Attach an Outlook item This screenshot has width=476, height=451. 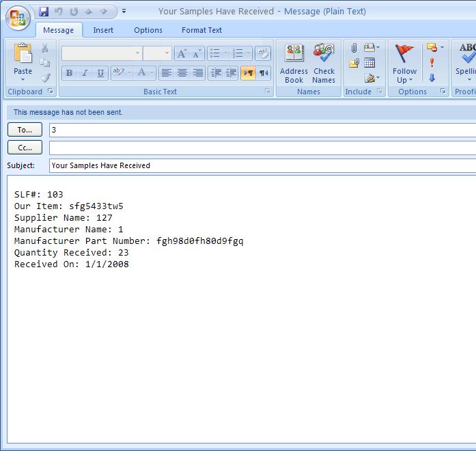(354, 63)
